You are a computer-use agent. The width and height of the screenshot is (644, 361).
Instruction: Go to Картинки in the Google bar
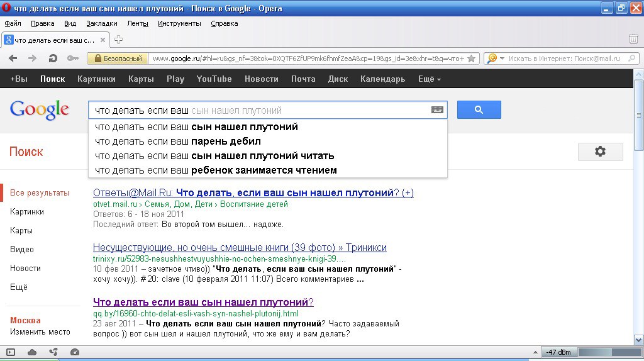tap(96, 79)
